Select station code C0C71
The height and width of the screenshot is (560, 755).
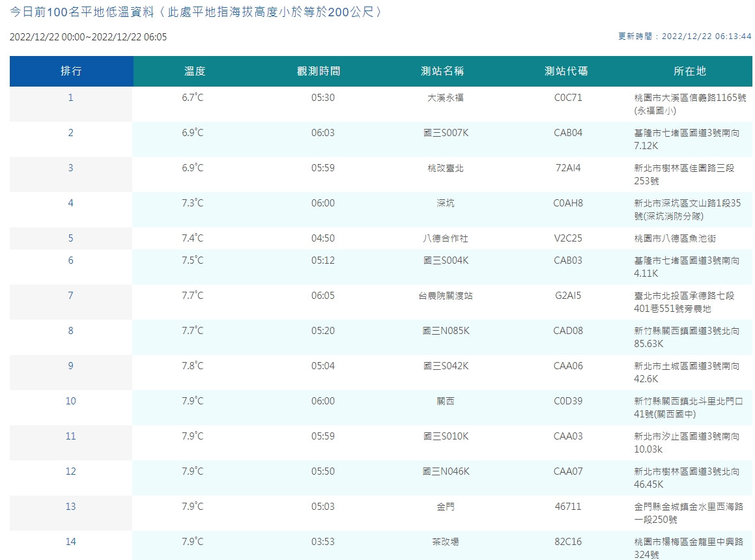(568, 98)
